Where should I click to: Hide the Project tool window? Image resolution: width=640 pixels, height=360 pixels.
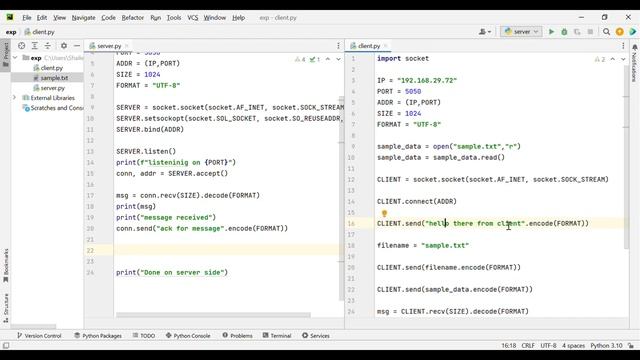(77, 46)
